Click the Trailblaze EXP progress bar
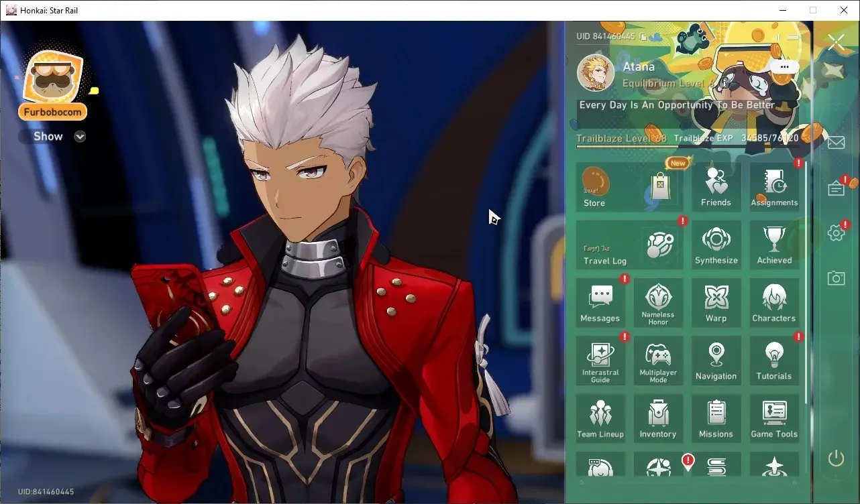 (688, 146)
